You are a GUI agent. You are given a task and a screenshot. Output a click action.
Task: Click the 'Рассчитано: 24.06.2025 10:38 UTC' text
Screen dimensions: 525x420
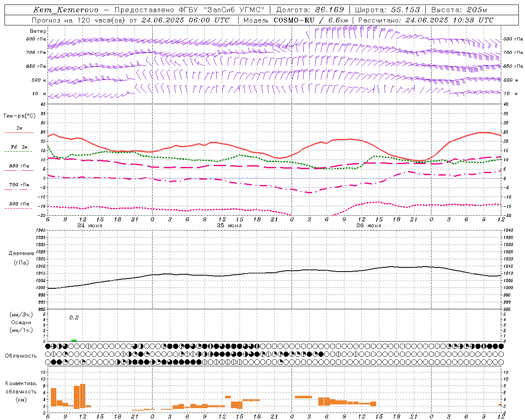(426, 20)
